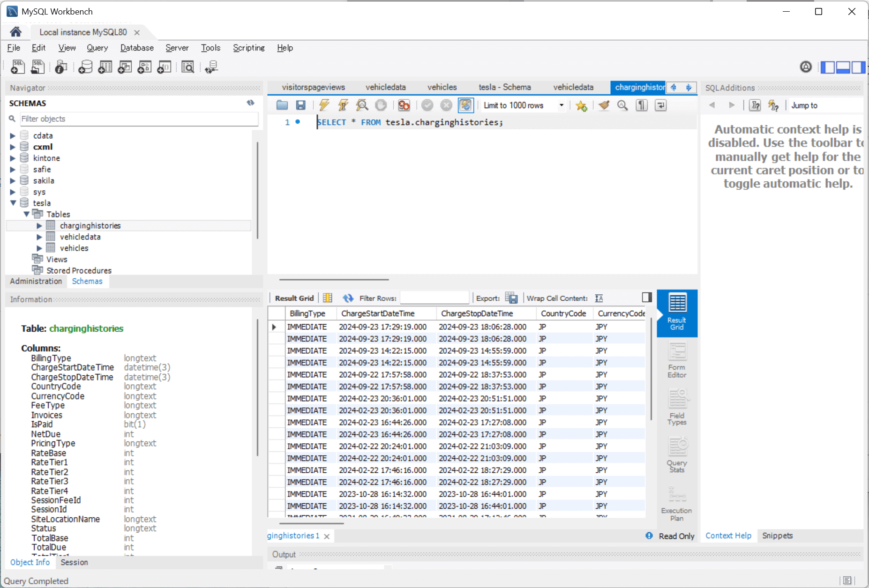
Task: Export recordset using Export icon
Action: pyautogui.click(x=511, y=298)
